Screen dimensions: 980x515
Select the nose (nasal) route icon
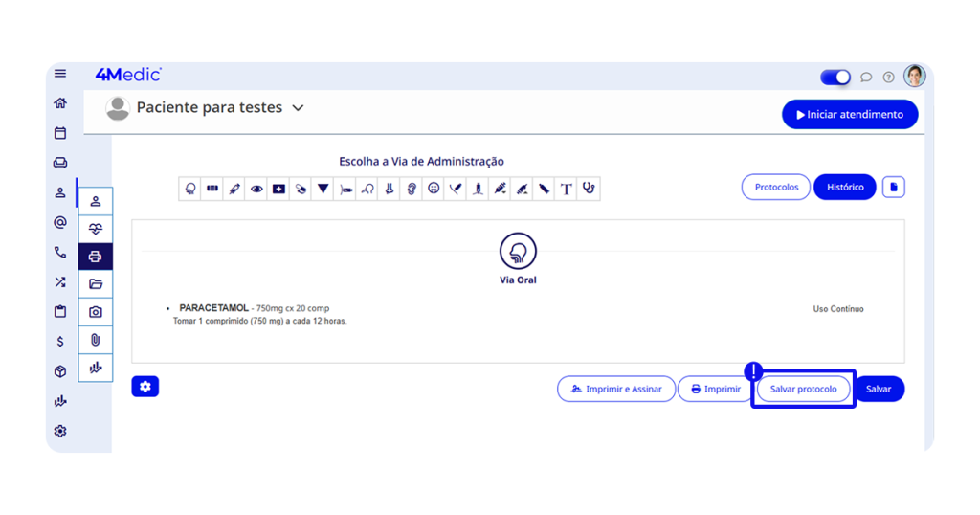click(390, 189)
